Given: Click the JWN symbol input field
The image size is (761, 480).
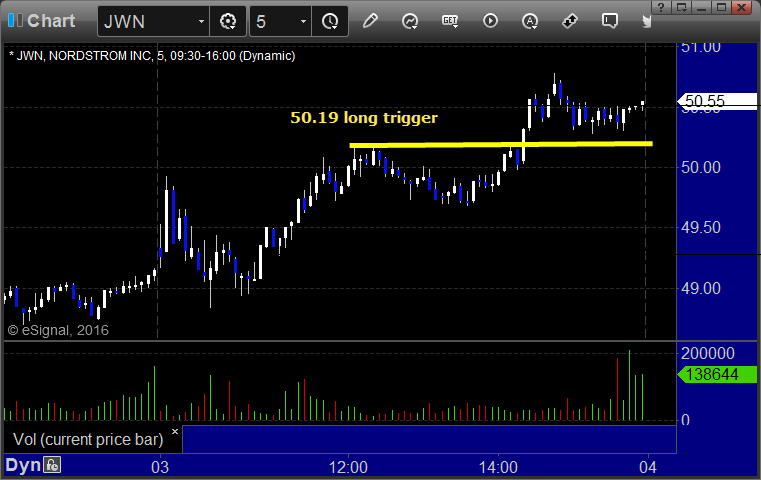Looking at the screenshot, I should 147,21.
